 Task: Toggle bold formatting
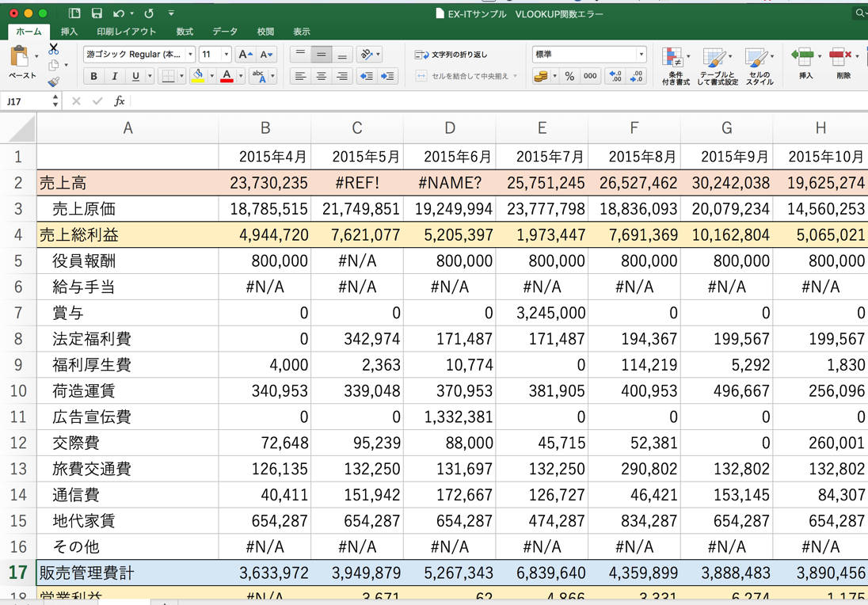[x=93, y=76]
